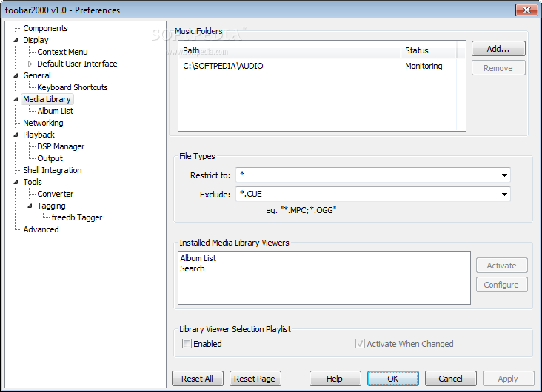Click the Reset Page button
The width and height of the screenshot is (542, 392).
[x=255, y=379]
